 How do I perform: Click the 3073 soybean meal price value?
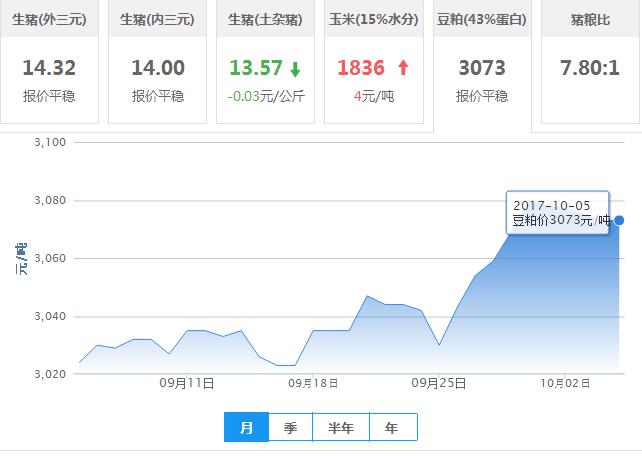pos(482,68)
